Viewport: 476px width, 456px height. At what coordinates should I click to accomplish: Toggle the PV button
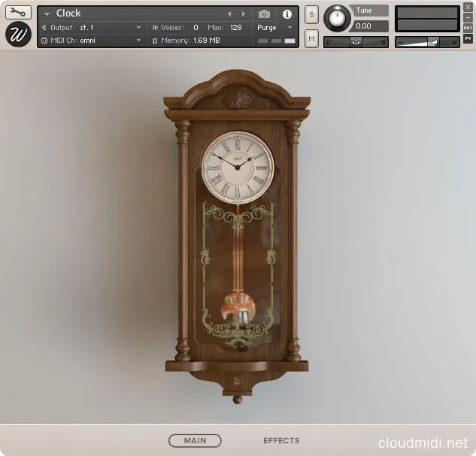468,38
